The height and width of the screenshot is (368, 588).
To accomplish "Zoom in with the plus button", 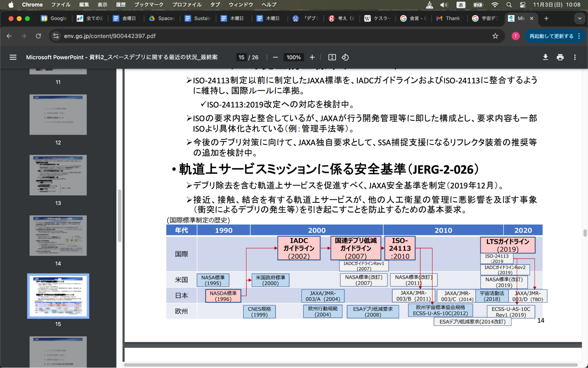I will coord(312,57).
